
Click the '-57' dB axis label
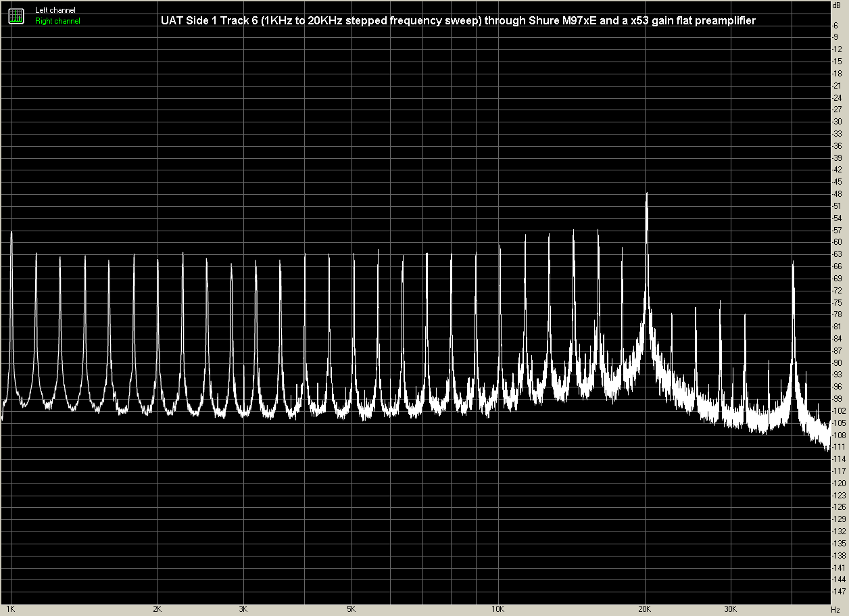pyautogui.click(x=838, y=230)
